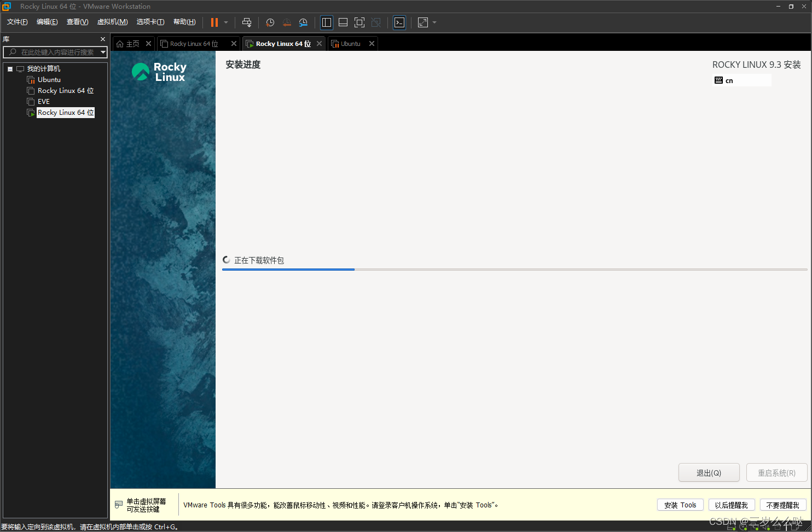Click the Ubuntu VM icon in library
This screenshot has width=812, height=532.
click(31, 80)
